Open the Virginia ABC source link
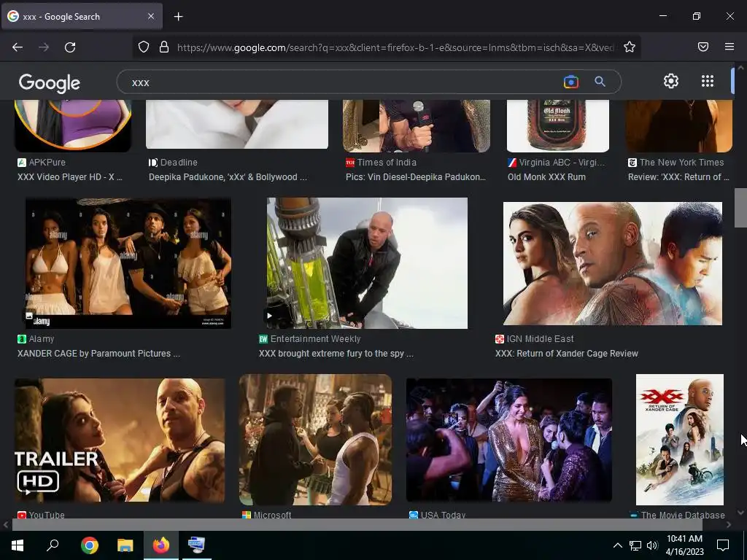This screenshot has height=560, width=747. [557, 163]
